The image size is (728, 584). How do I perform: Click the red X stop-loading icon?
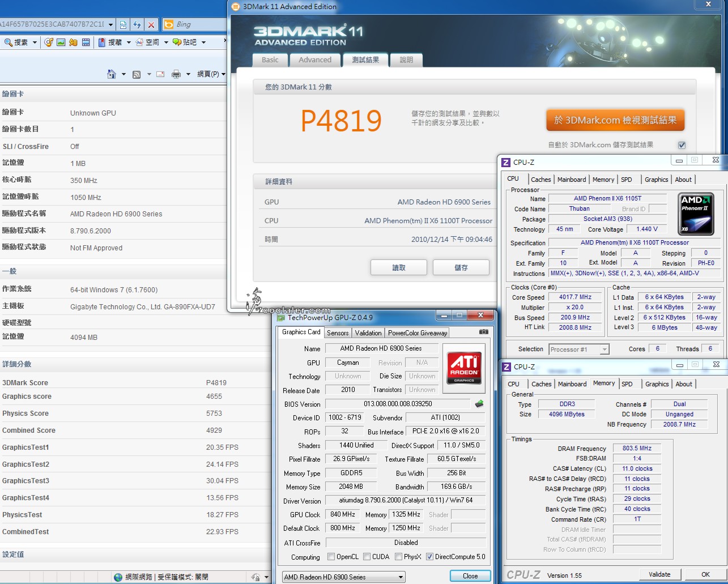pos(151,24)
